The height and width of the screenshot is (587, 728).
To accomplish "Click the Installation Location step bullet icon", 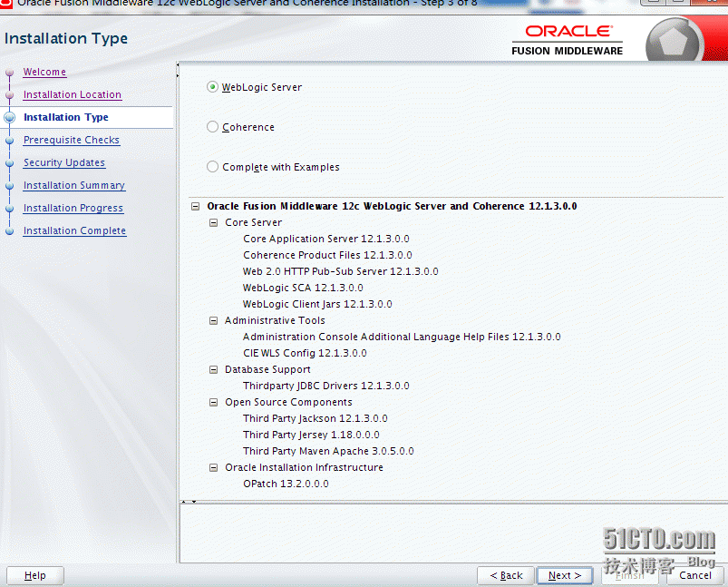I will tap(10, 95).
